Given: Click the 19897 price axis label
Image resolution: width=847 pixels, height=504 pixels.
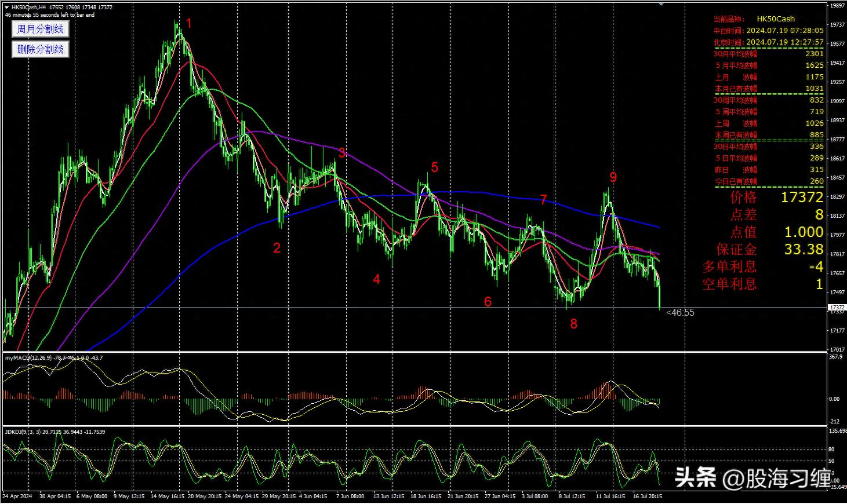Looking at the screenshot, I should coord(837,6).
